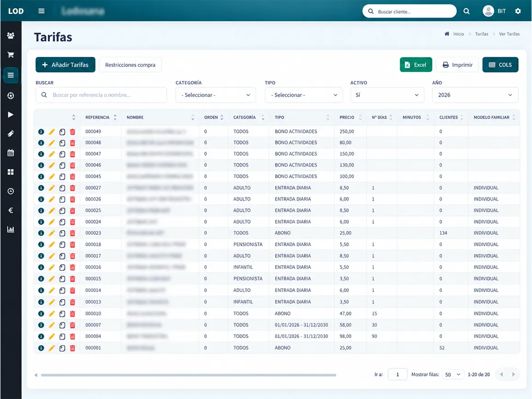Duplicate tariff 000010 with copy icon
Screen dimensions: 532x399
tap(62, 314)
